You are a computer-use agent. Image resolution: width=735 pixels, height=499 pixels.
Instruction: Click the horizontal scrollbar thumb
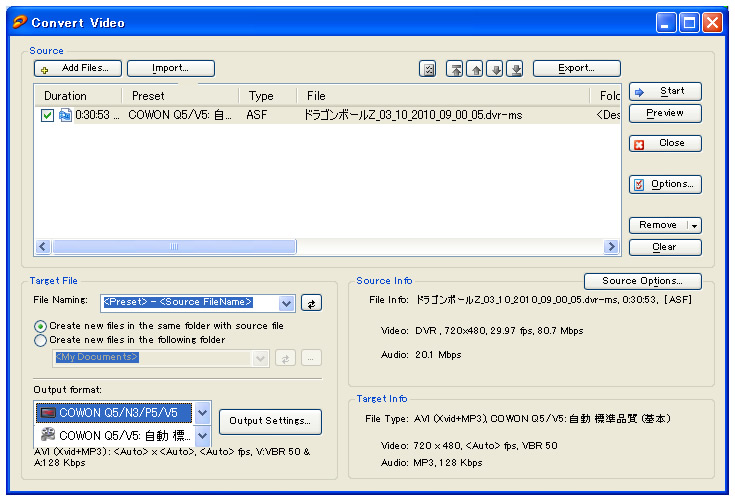point(174,247)
